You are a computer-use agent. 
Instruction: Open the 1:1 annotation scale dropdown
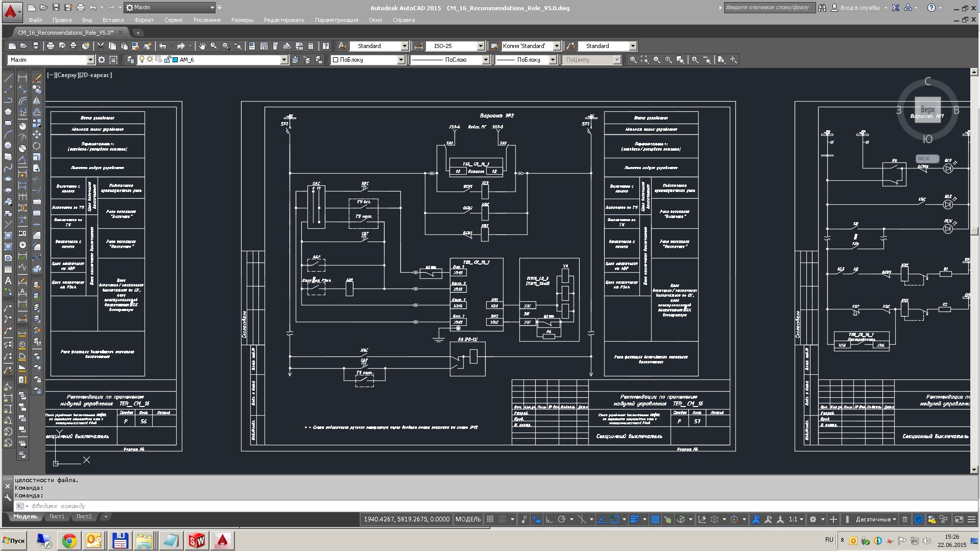pyautogui.click(x=796, y=519)
